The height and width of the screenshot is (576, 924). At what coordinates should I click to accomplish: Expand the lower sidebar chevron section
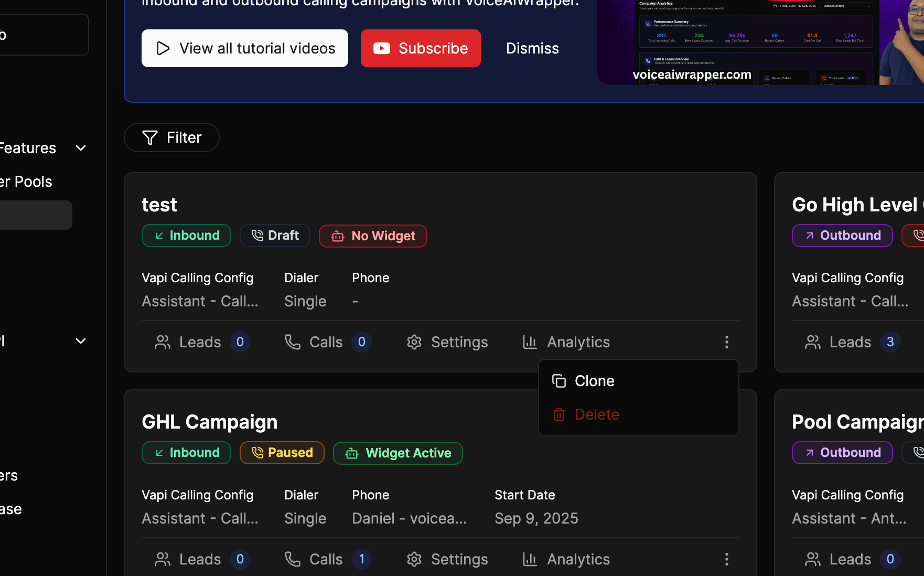coord(81,341)
